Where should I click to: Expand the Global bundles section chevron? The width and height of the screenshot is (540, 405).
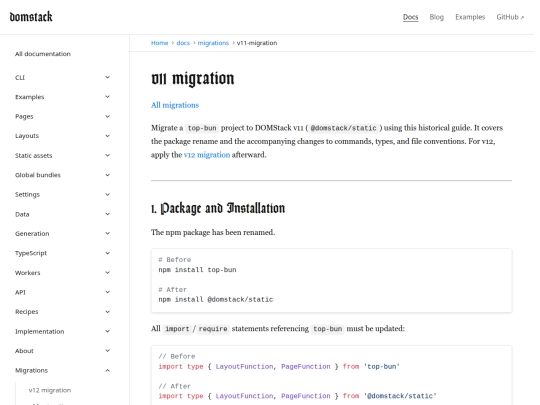click(107, 175)
